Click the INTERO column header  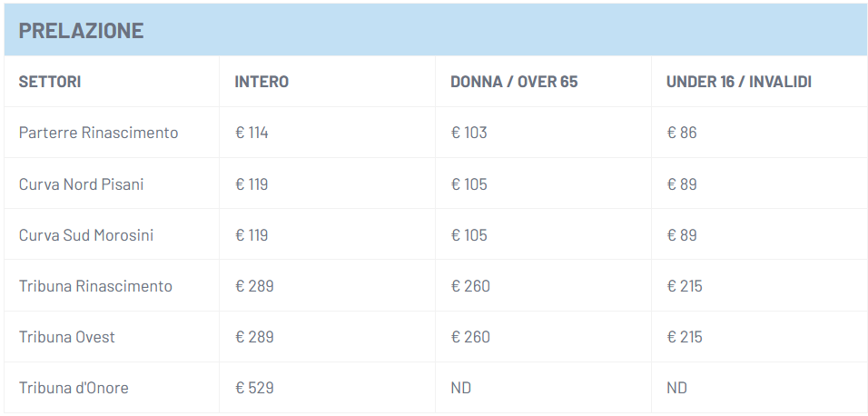pyautogui.click(x=261, y=82)
